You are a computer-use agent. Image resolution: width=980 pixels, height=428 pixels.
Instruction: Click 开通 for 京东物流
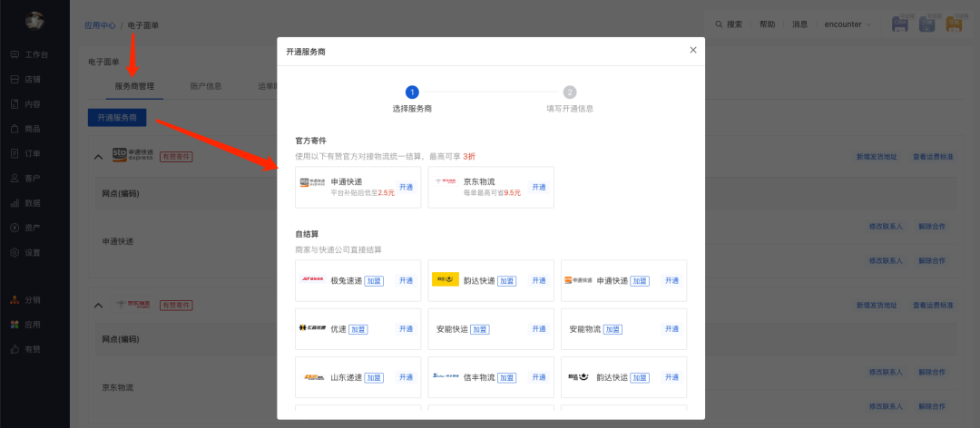click(539, 187)
